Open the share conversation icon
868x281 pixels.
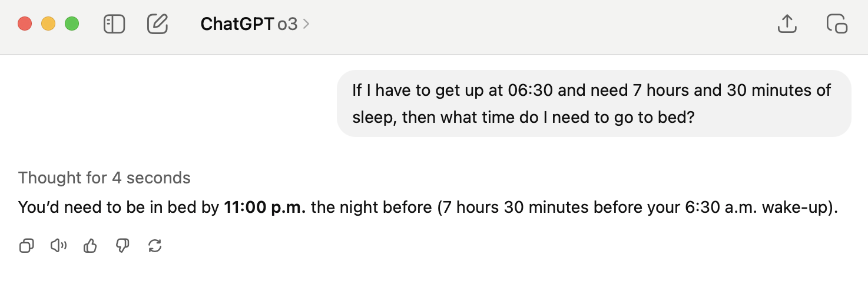tap(787, 24)
